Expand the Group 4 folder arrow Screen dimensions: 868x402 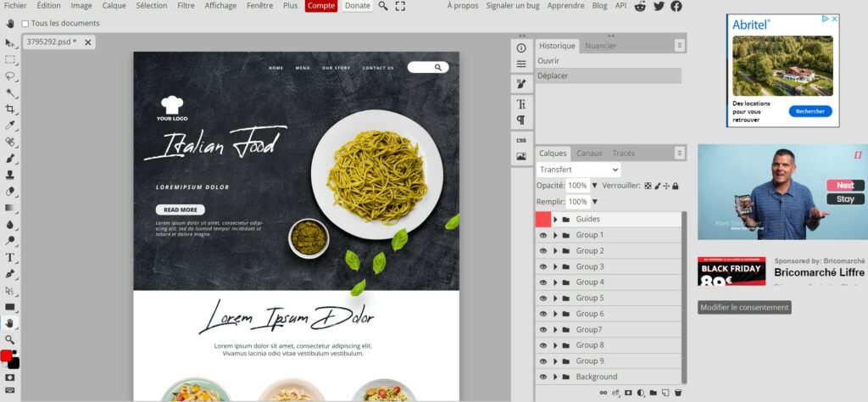tap(555, 282)
